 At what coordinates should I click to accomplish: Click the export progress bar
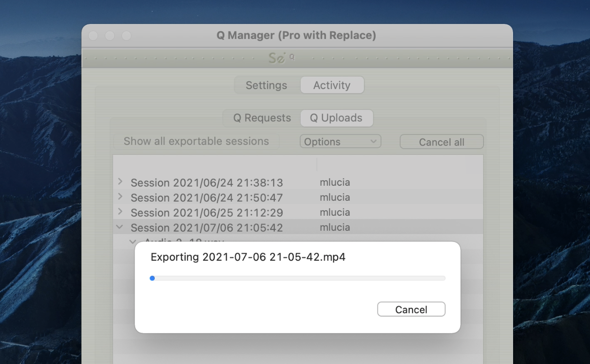tap(298, 278)
